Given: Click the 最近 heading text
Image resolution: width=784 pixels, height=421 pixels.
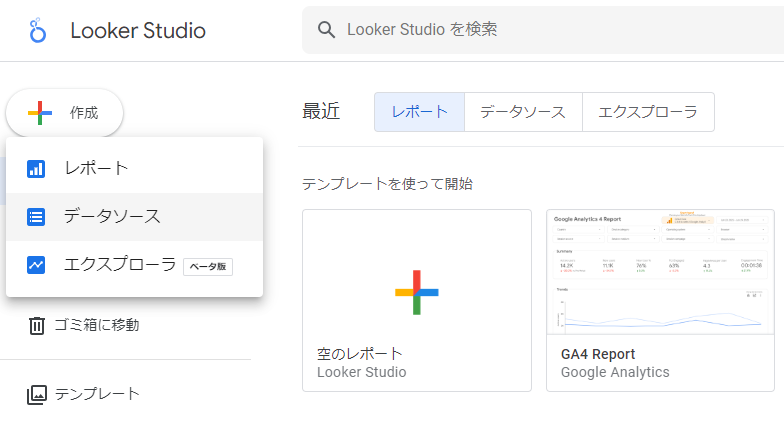Looking at the screenshot, I should [x=321, y=111].
